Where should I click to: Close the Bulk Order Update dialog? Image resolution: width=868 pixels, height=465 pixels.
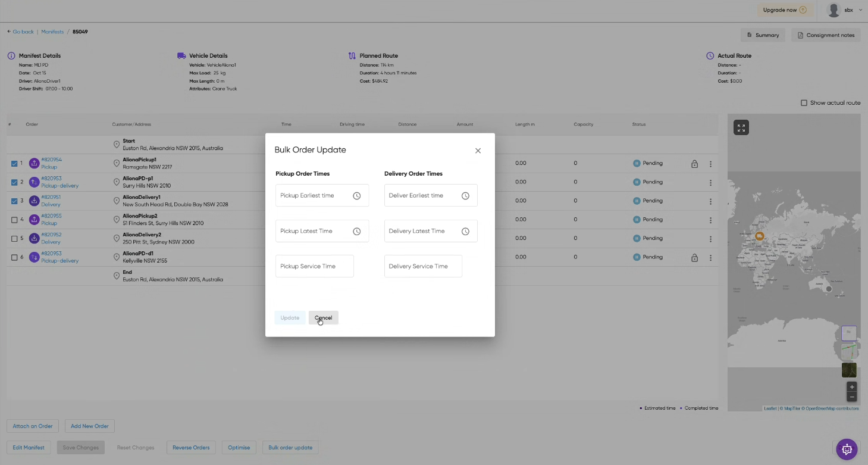478,151
